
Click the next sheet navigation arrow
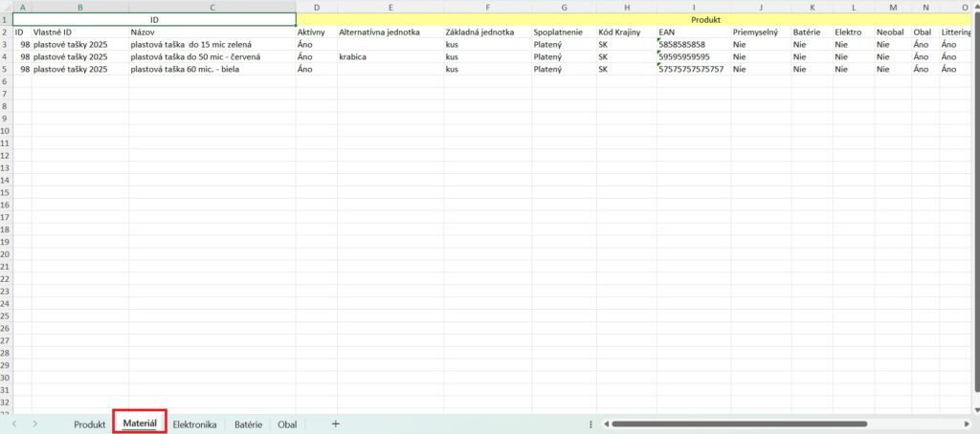[35, 423]
